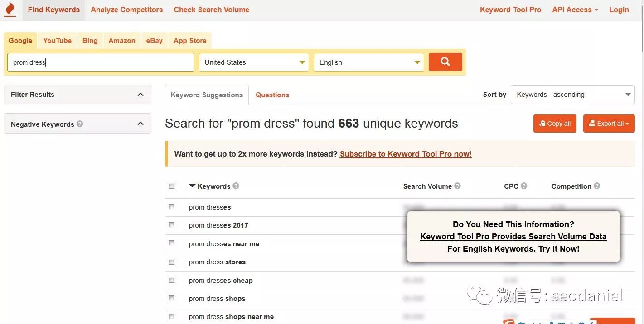Viewport: 644px width, 324px height.
Task: Check the box for prom dresses 2017
Action: pyautogui.click(x=171, y=225)
